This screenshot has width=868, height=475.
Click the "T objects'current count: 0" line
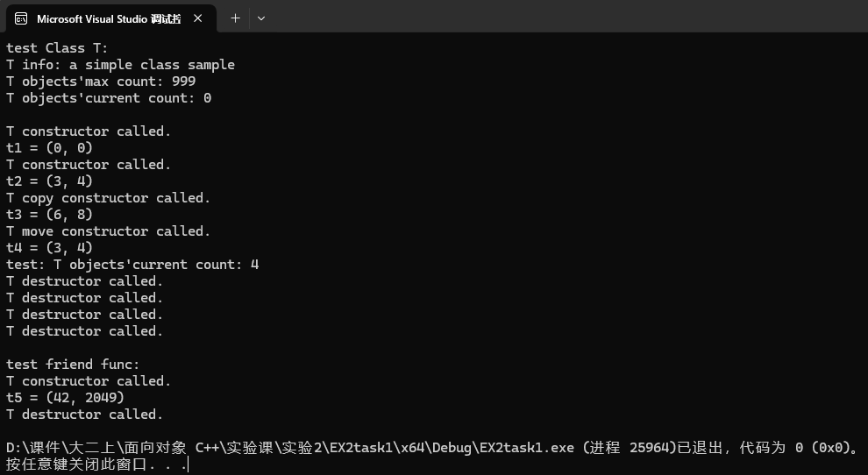pyautogui.click(x=109, y=98)
